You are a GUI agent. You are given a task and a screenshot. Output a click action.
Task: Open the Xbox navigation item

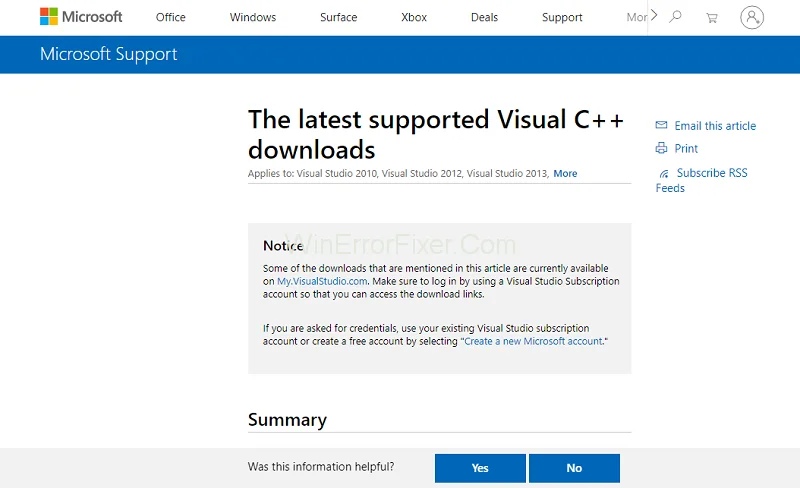(x=414, y=17)
